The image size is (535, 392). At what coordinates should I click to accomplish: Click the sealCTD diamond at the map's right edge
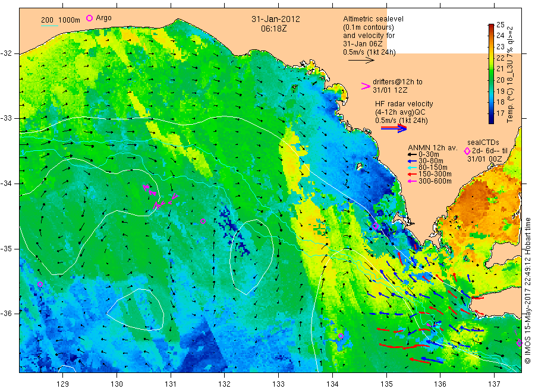(520, 343)
